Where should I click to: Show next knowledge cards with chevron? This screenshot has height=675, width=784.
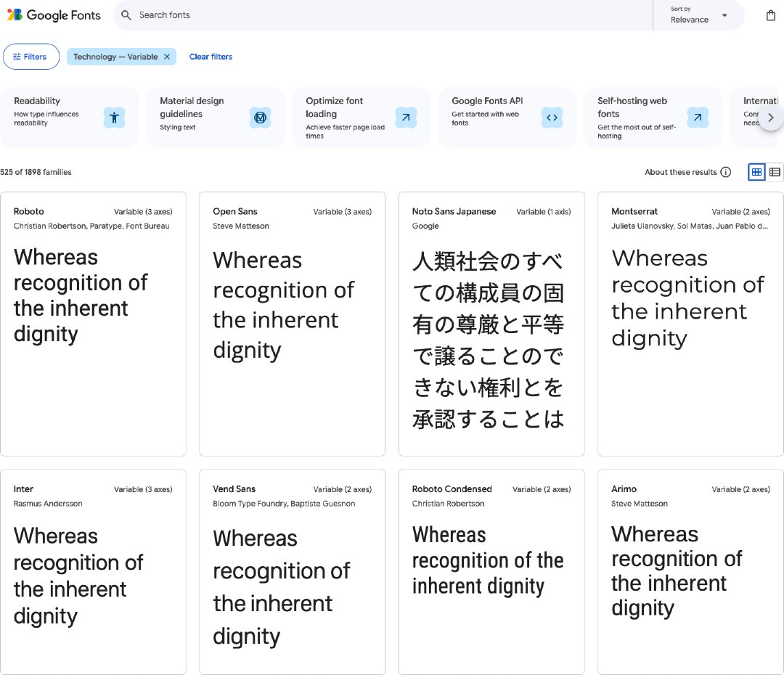click(770, 118)
